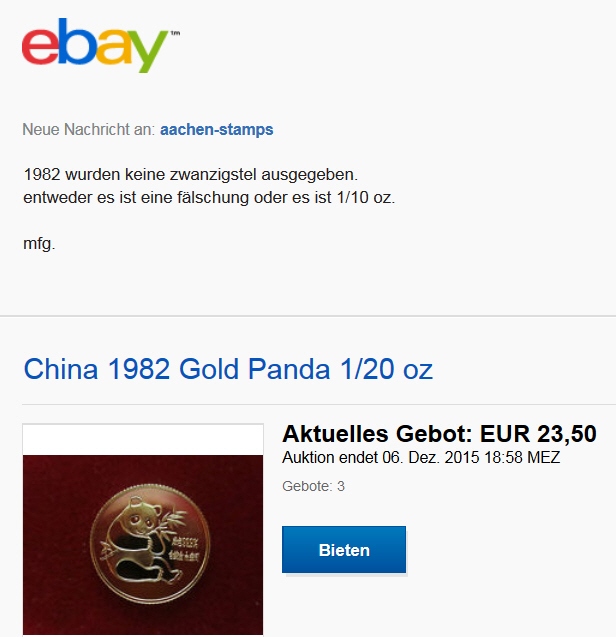Screen dimensions: 616x637
Task: Click the EUR 23,50 price amount
Action: coord(538,433)
